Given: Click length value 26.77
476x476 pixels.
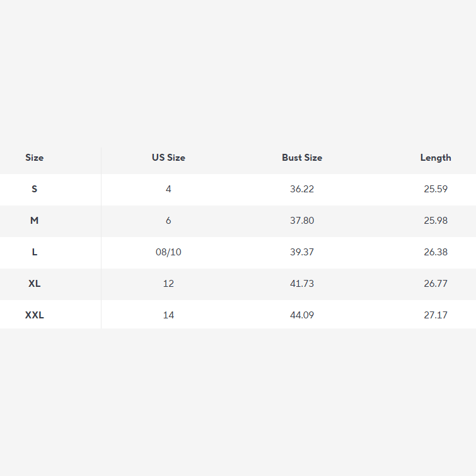Looking at the screenshot, I should tap(436, 284).
